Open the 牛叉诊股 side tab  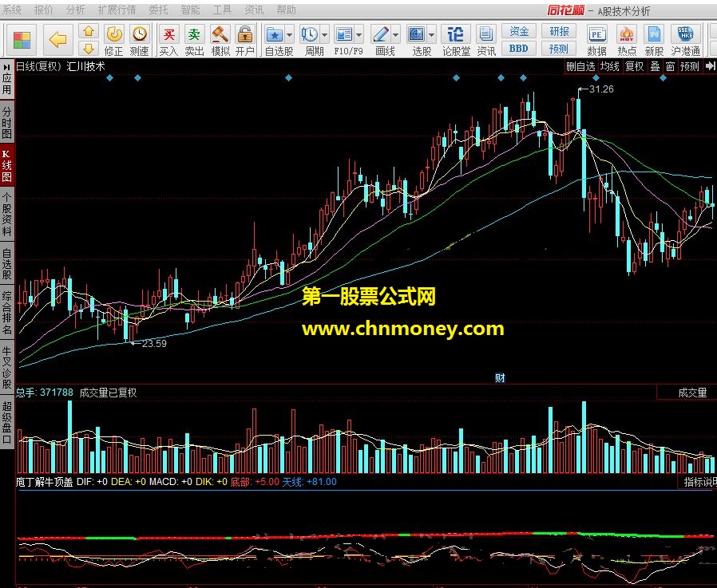(6, 367)
